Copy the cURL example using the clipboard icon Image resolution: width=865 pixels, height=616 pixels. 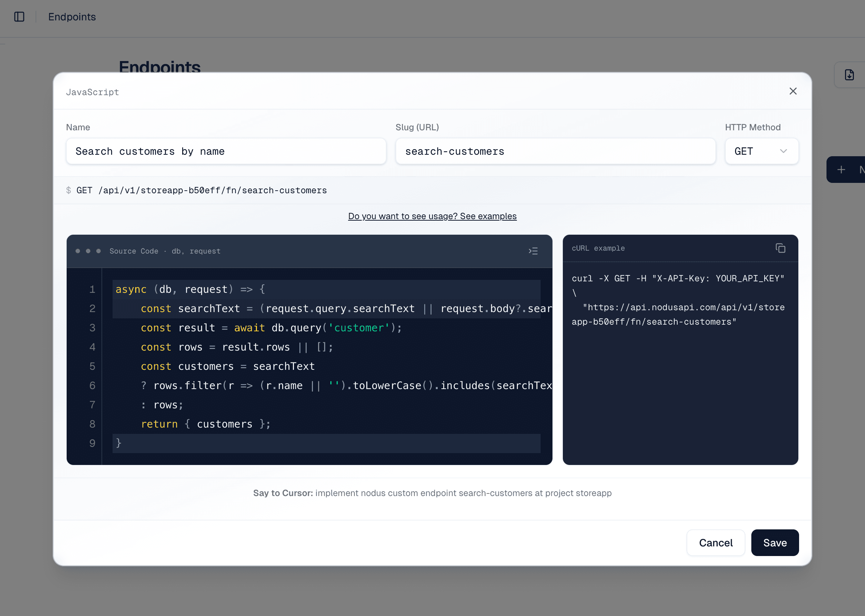point(781,248)
